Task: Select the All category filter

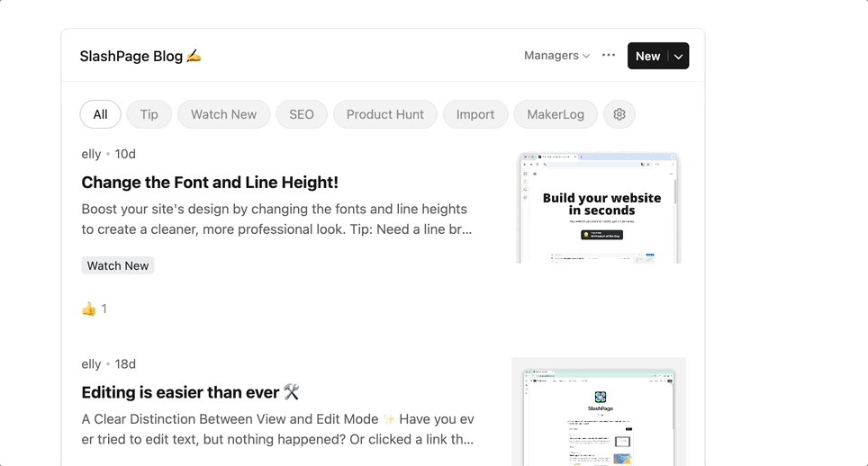Action: [x=100, y=114]
